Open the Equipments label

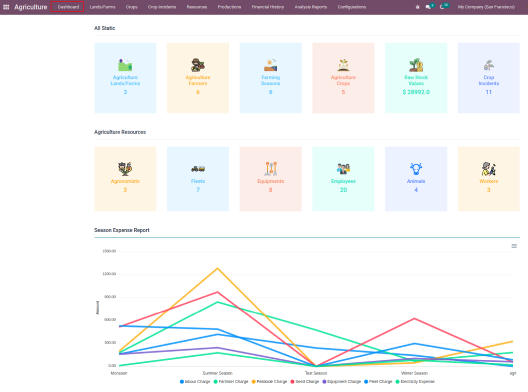[x=271, y=181]
